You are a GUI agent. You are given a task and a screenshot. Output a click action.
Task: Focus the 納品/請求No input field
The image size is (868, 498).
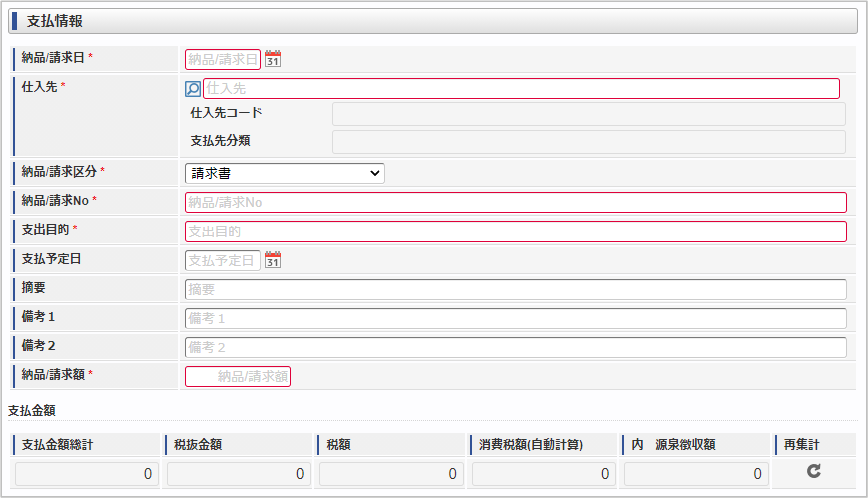[x=515, y=203]
